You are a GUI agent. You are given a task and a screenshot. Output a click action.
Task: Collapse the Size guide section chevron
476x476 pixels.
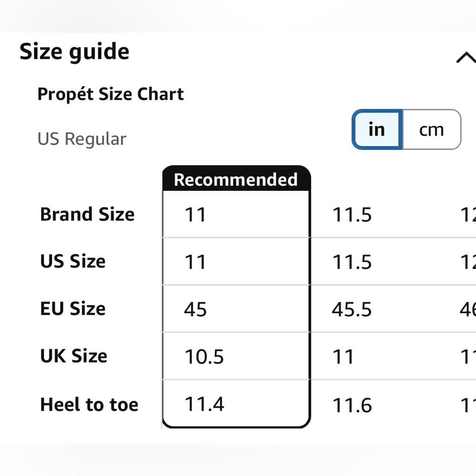click(466, 58)
